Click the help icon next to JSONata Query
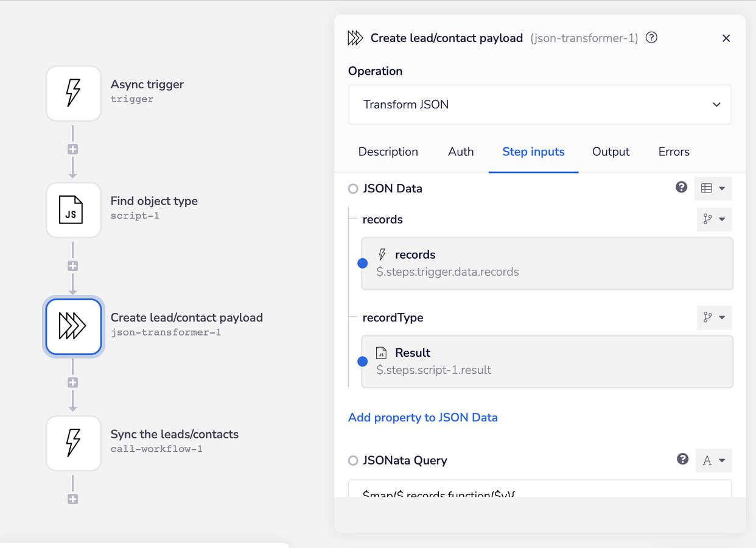Image resolution: width=756 pixels, height=548 pixels. coord(683,459)
